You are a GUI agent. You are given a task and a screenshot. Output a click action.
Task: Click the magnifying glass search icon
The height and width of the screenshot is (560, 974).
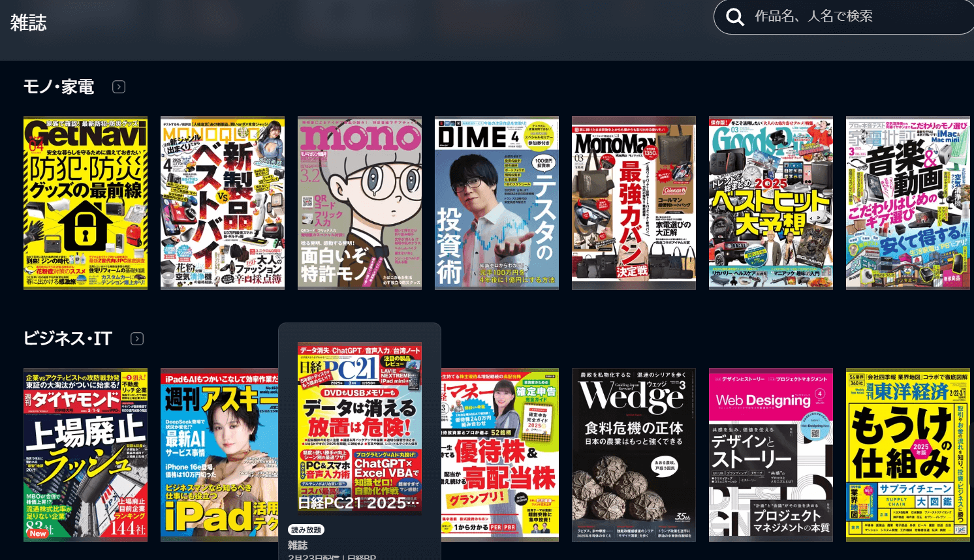pyautogui.click(x=735, y=17)
